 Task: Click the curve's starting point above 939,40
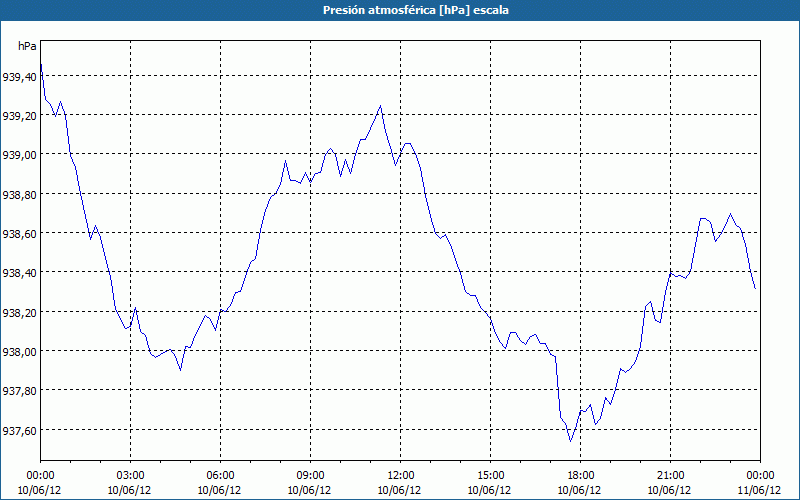tap(41, 64)
